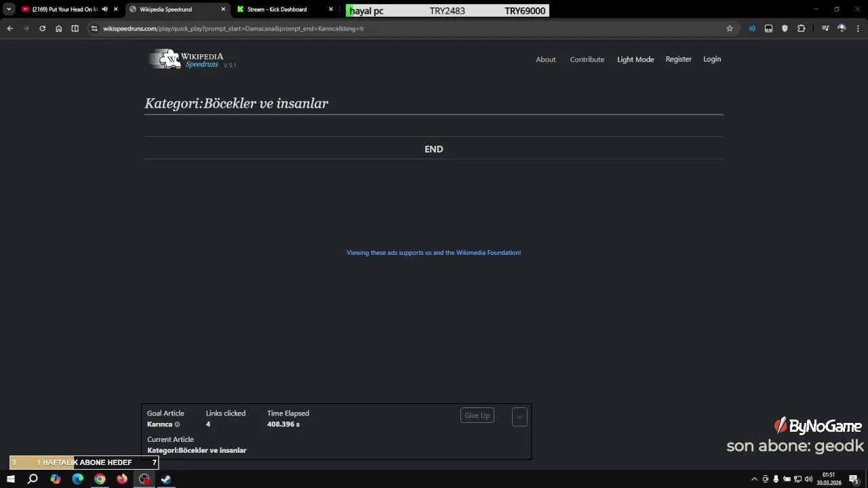868x488 pixels.
Task: Switch site to Light Mode
Action: (635, 60)
